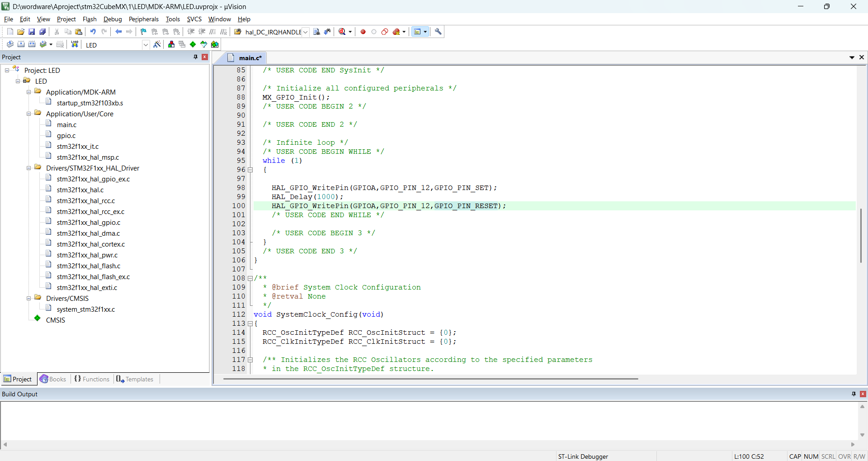Collapse the Drivers/CMSIS group
Screen dimensions: 868x461
28,298
